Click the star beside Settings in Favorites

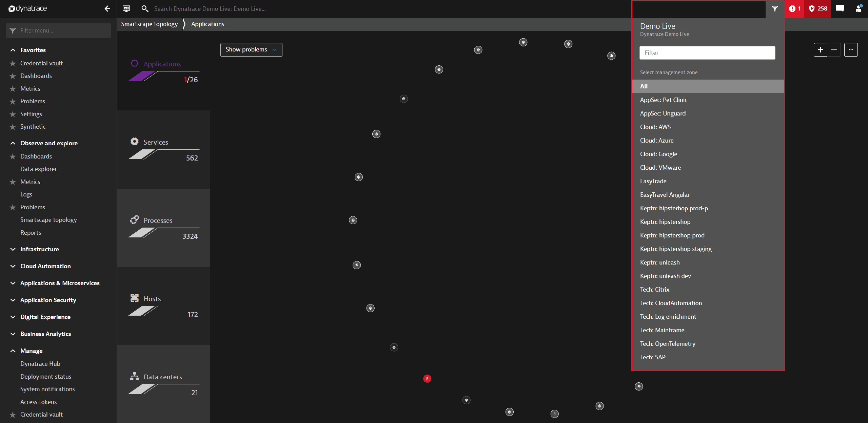[13, 114]
